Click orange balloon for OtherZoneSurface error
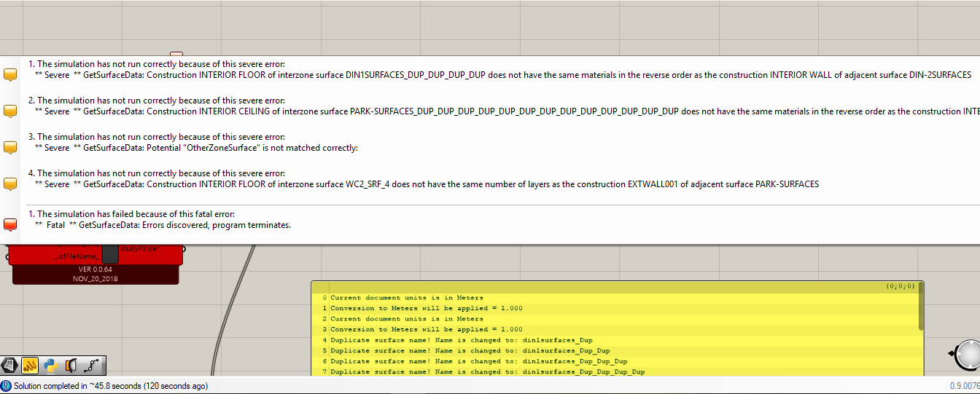This screenshot has height=394, width=980. coord(10,148)
